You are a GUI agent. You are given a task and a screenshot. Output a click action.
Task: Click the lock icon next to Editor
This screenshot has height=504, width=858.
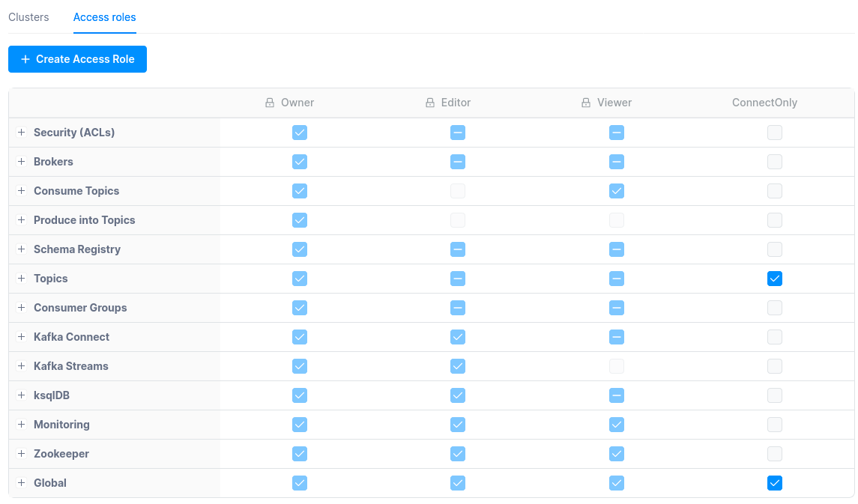point(430,103)
